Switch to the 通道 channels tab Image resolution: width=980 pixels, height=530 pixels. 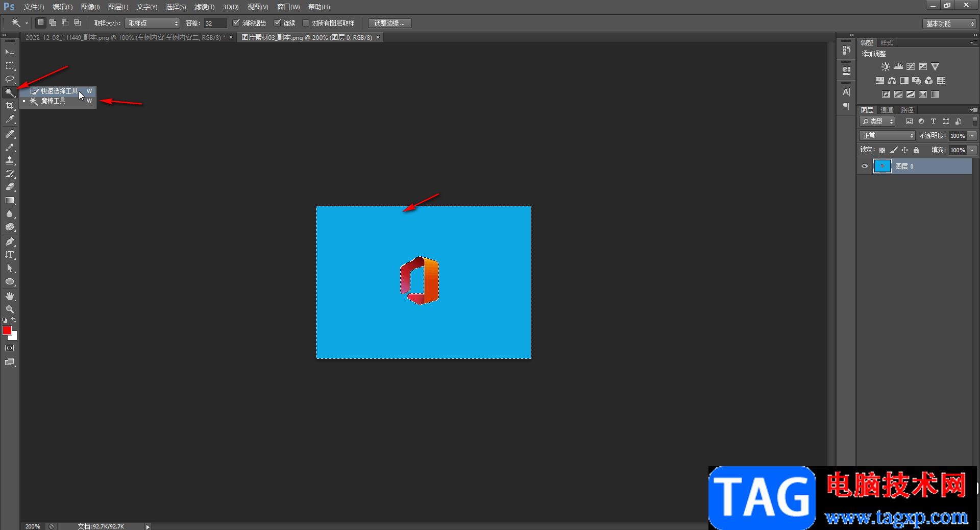pos(887,110)
